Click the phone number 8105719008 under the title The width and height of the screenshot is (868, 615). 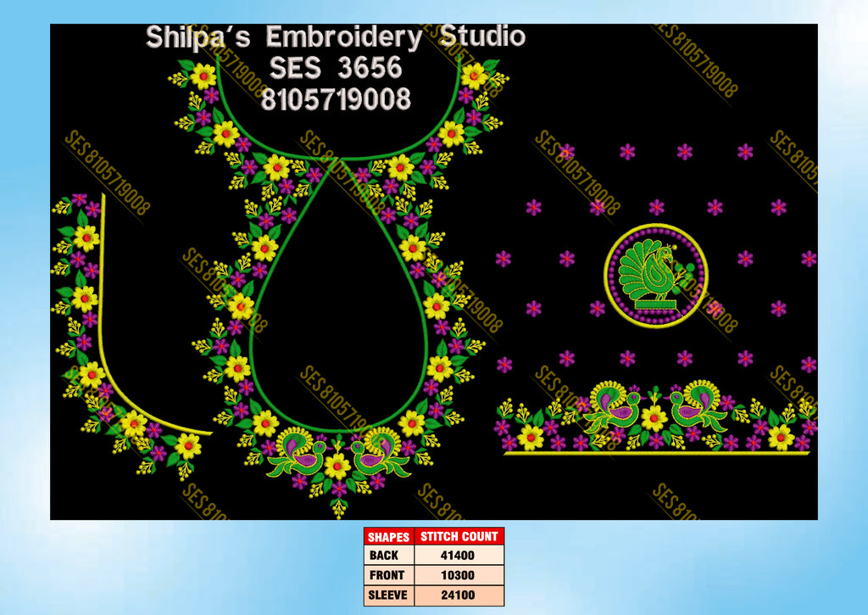coord(336,100)
